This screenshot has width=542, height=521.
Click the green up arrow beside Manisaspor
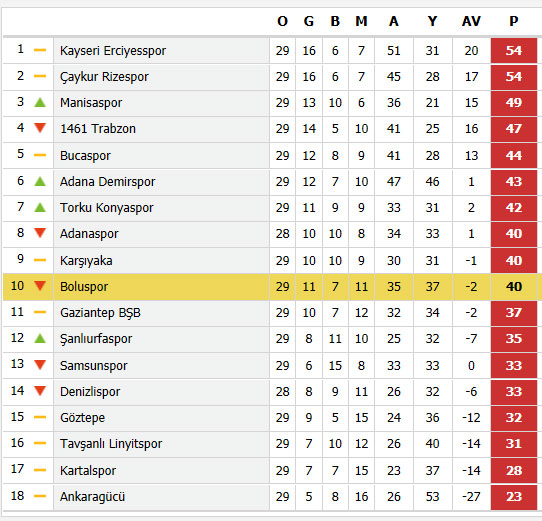coord(40,102)
